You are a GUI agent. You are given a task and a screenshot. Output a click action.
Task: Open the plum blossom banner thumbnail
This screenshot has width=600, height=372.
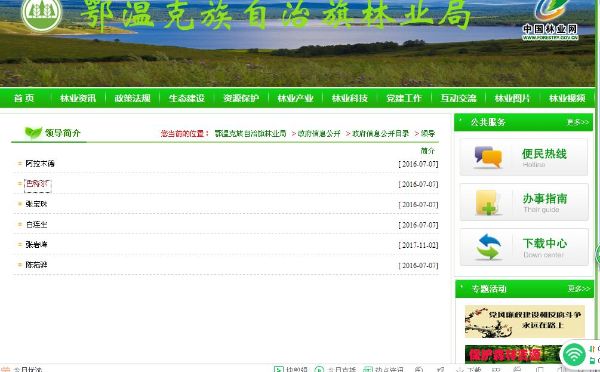pos(525,321)
